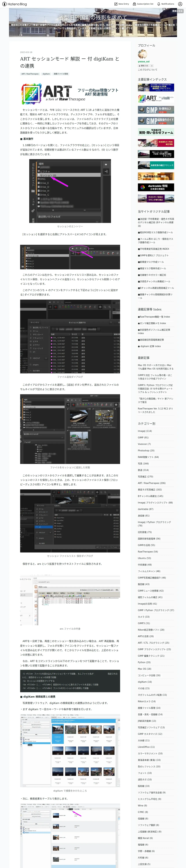Select category Vuescan (7)
Screen dimensions: 186x868
[x=144, y=444]
